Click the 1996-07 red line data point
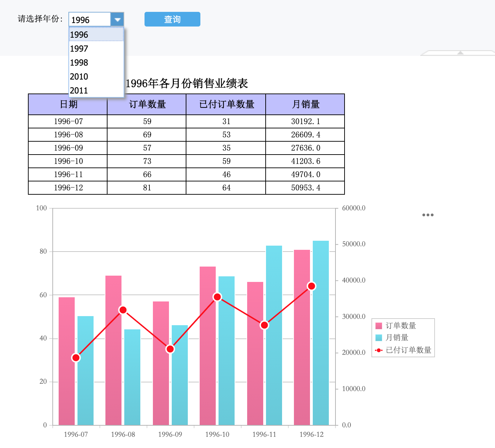 (x=76, y=358)
